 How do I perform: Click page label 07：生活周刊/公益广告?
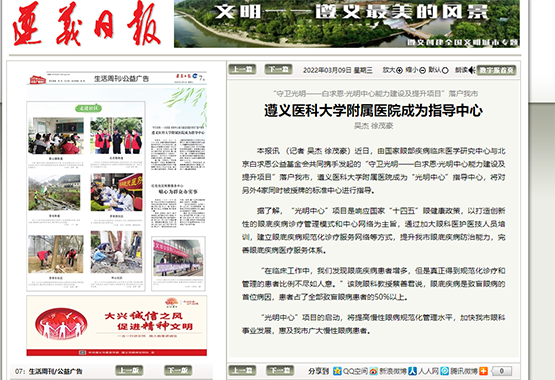pos(48,371)
